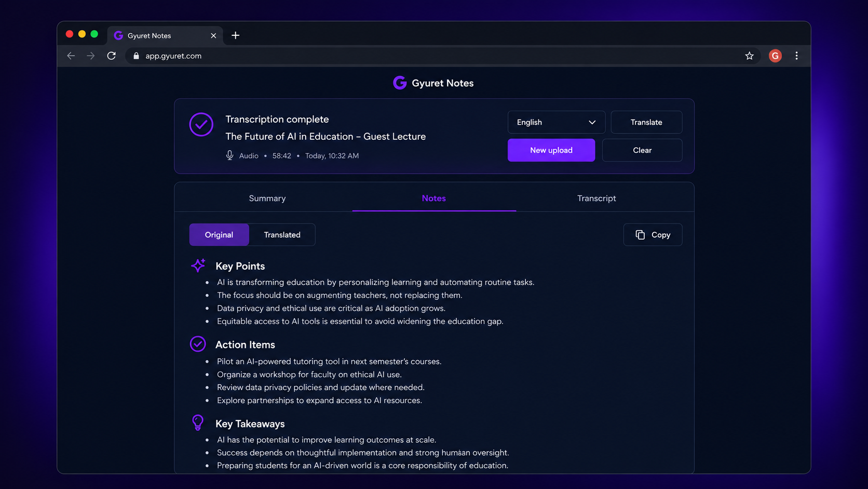
Task: Click the 'Equitable access to AI tools' note
Action: pyautogui.click(x=360, y=321)
